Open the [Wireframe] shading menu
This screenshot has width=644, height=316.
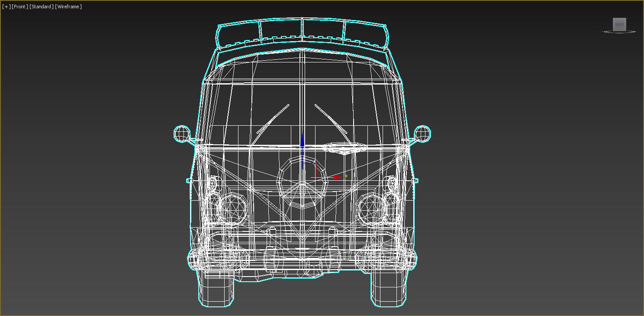point(68,7)
